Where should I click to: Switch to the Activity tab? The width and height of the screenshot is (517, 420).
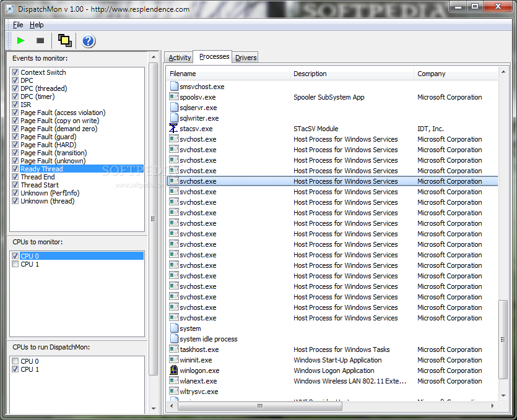180,58
